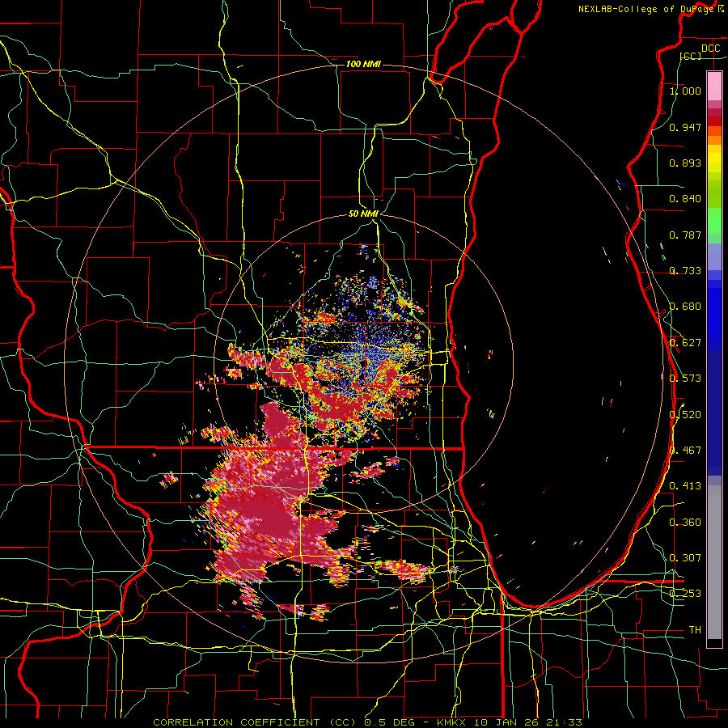Click the 0.467 scale value
The image size is (728, 728).
685,451
